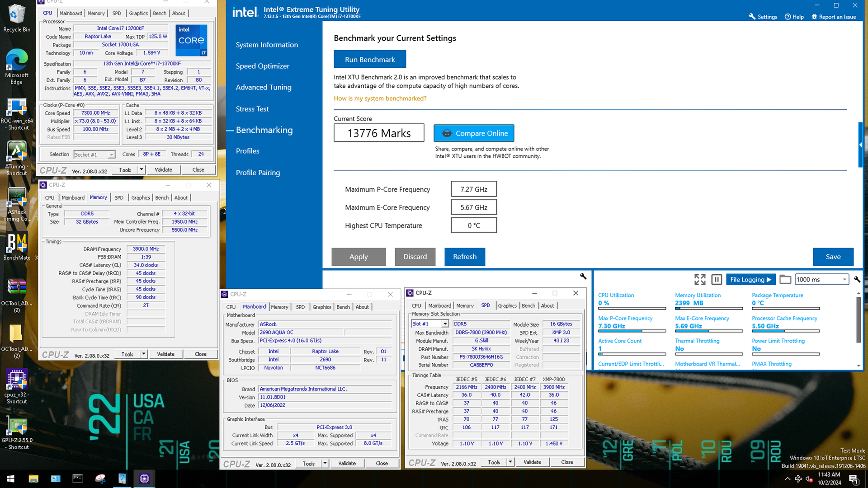Expand the monitor graph fullscreen icon
Image resolution: width=868 pixels, height=488 pixels.
(x=700, y=280)
